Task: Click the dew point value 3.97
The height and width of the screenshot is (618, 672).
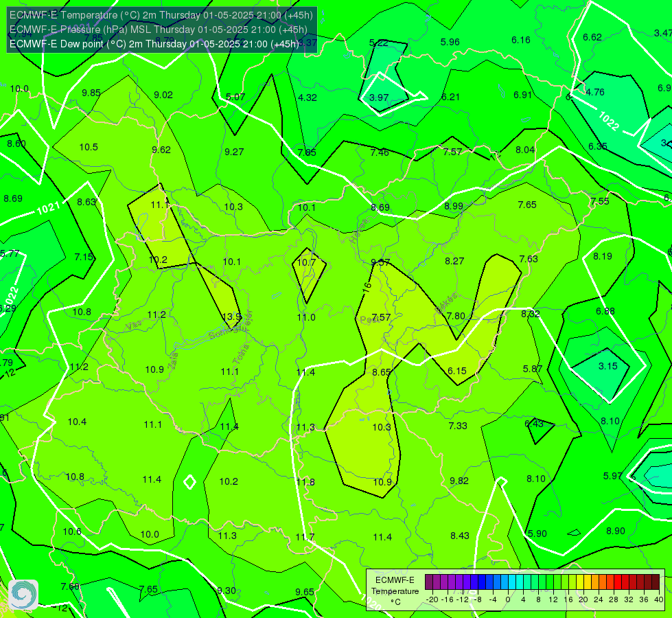Action: coord(379,98)
